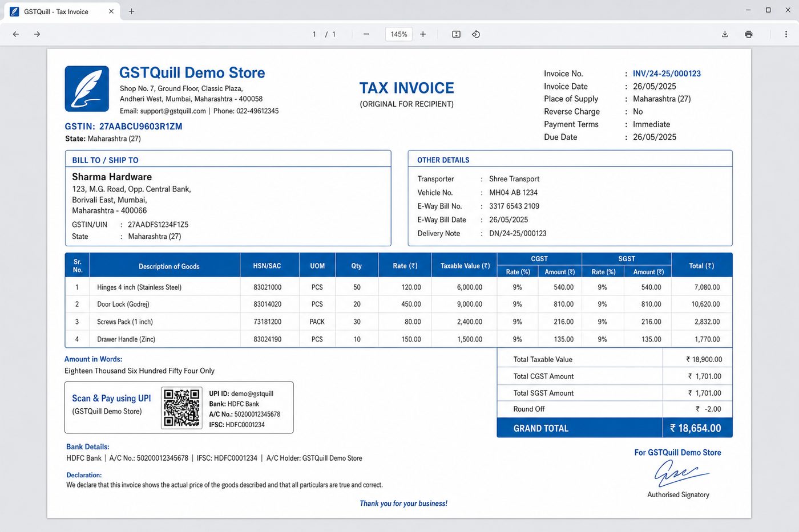Click the UPI QR code

coord(182,408)
